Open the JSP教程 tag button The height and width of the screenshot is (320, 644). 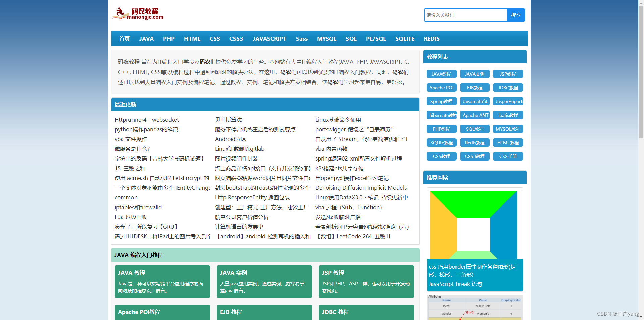[x=508, y=74]
